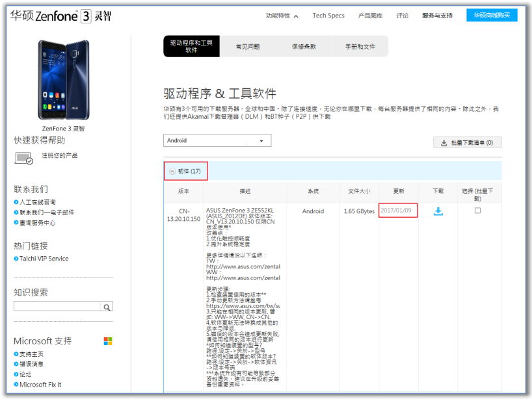The image size is (532, 399).
Task: Open the Android OS dropdown
Action: 217,140
